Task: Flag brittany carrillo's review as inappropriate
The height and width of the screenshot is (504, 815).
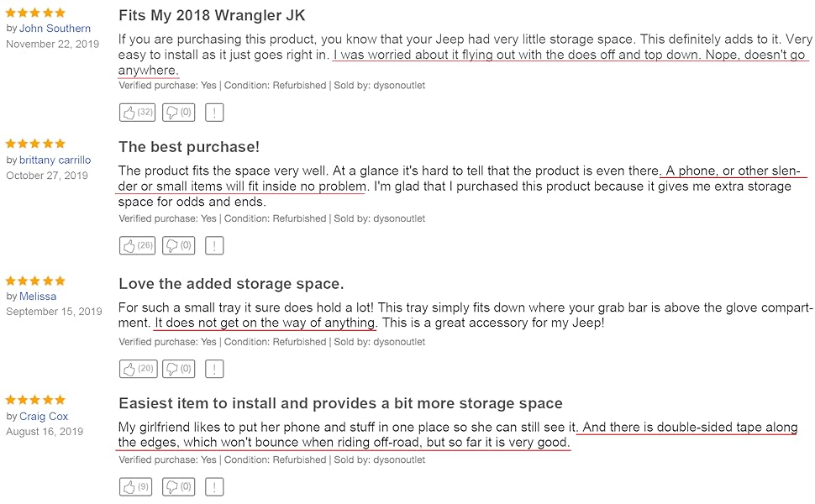Action: pyautogui.click(x=214, y=245)
